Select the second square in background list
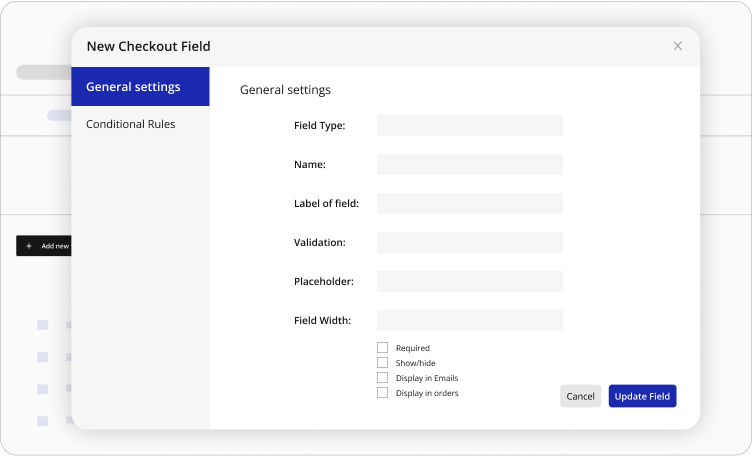752x457 pixels. [42, 357]
